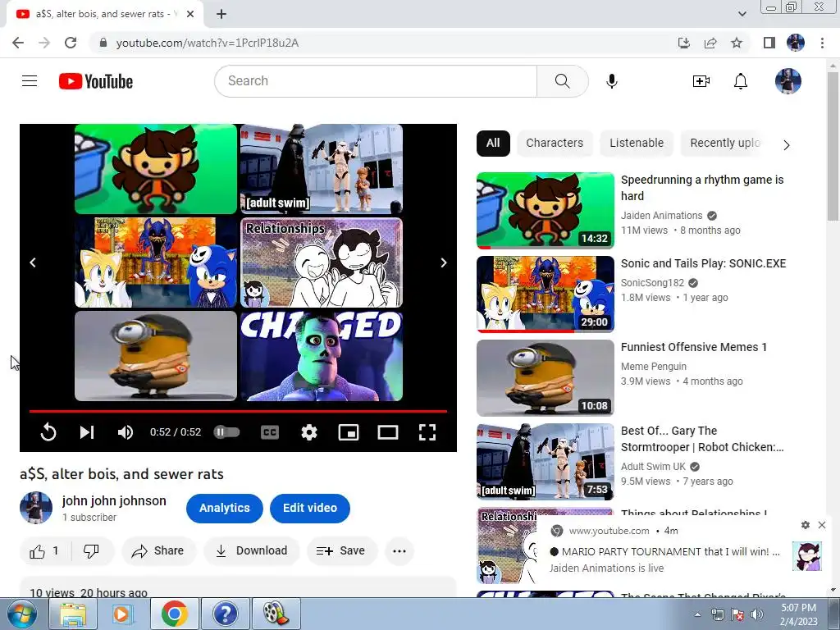
Task: Select the Recently uploaded filter chip
Action: pos(725,143)
